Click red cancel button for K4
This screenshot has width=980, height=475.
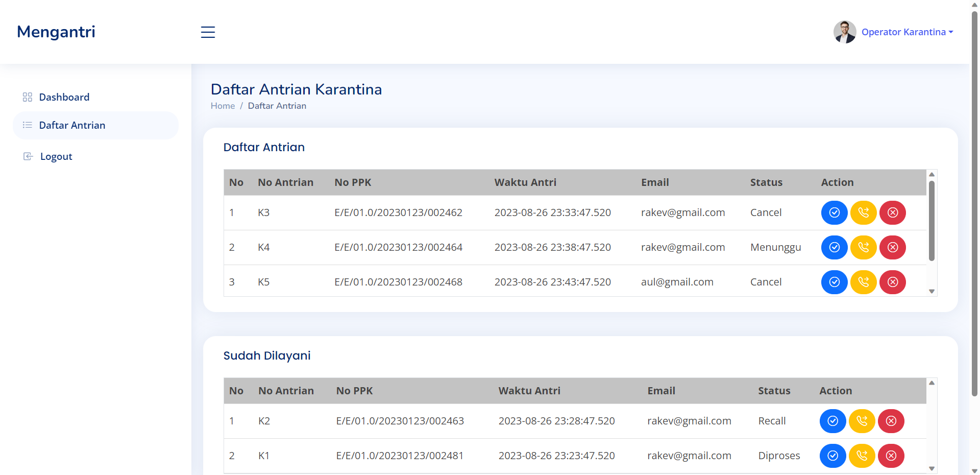[893, 247]
